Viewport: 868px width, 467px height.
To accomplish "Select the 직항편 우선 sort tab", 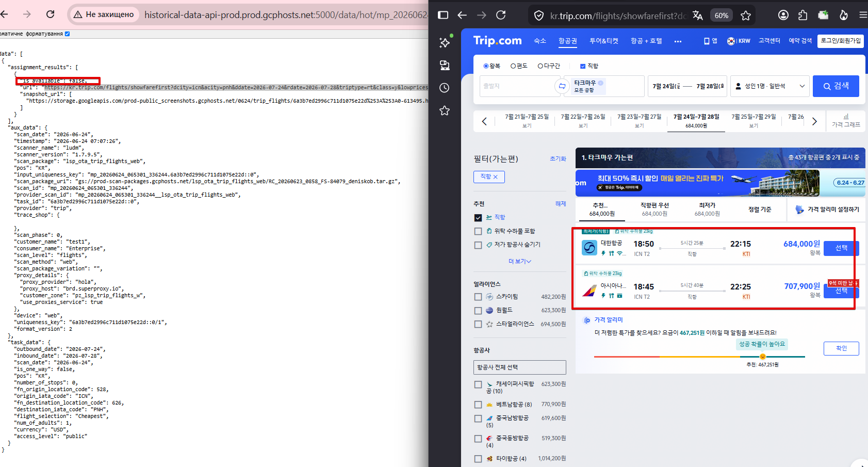I will click(x=654, y=209).
